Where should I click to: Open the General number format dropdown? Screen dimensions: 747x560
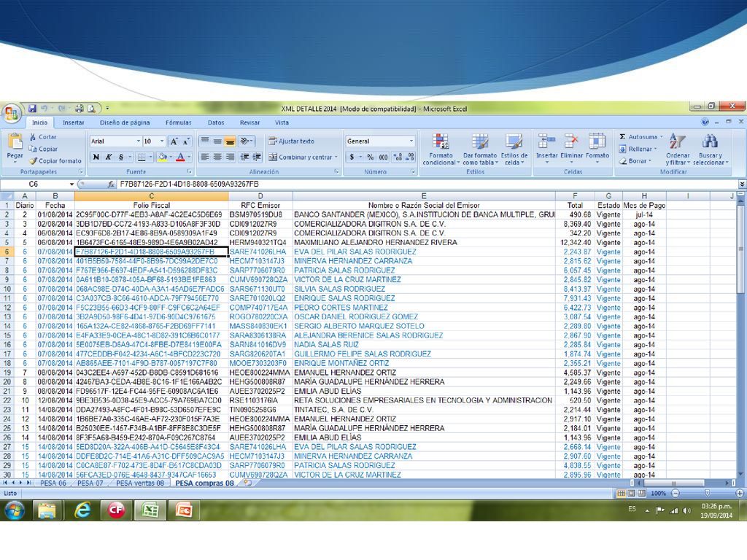click(x=411, y=141)
